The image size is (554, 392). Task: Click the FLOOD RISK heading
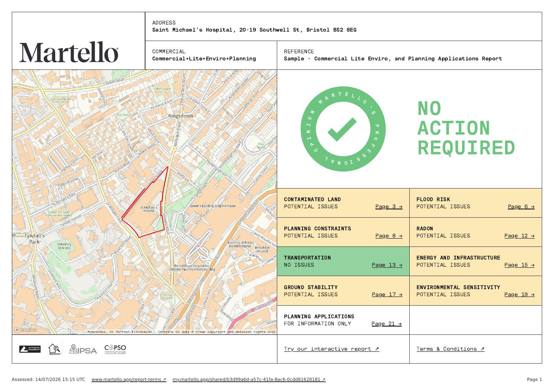pos(433,199)
